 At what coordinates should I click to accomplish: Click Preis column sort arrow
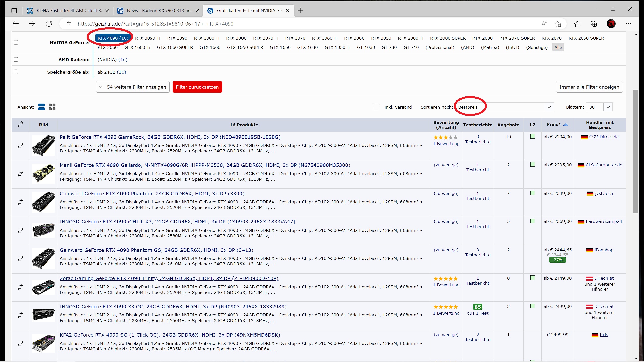coord(566,125)
